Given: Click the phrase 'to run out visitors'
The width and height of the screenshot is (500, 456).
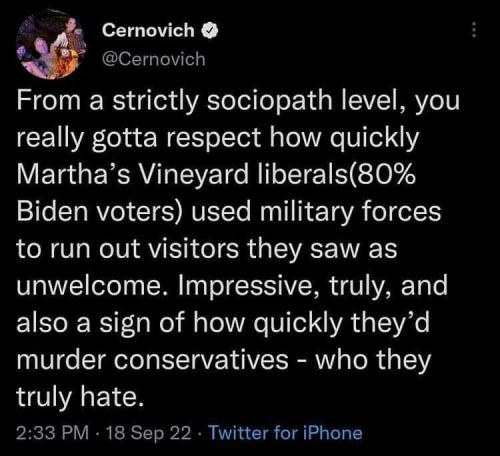Looking at the screenshot, I should [x=128, y=249].
